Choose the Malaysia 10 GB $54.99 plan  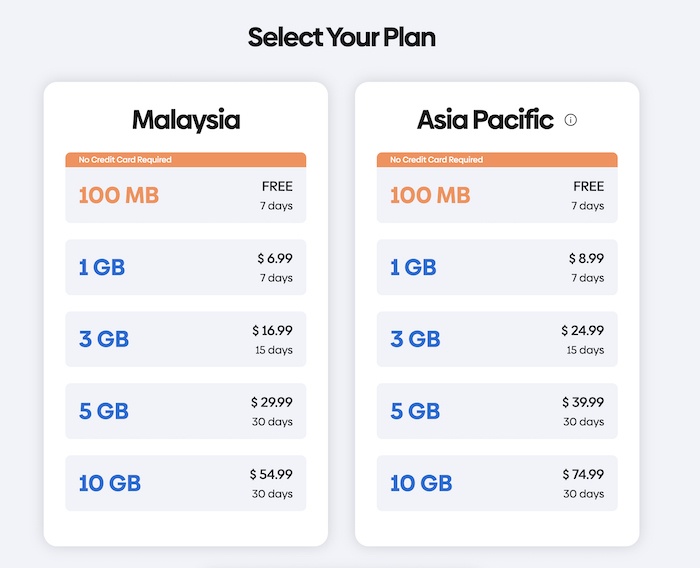pyautogui.click(x=185, y=483)
